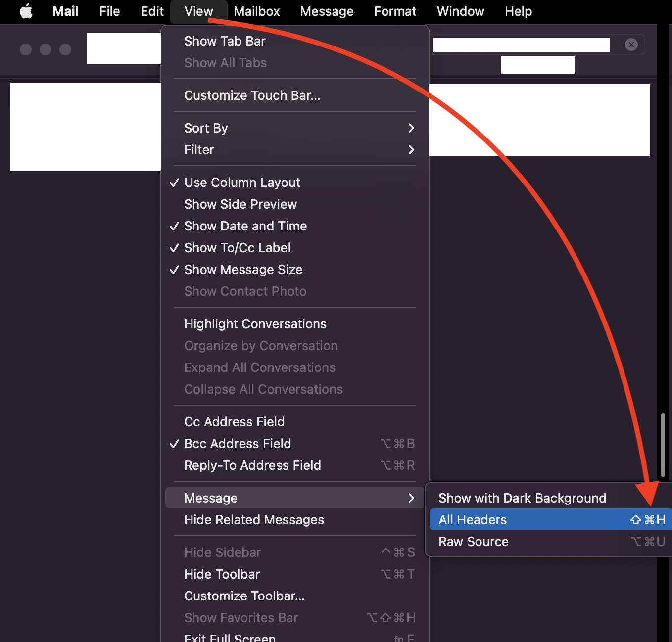Open the Window menu
The height and width of the screenshot is (642, 672).
[x=460, y=11]
